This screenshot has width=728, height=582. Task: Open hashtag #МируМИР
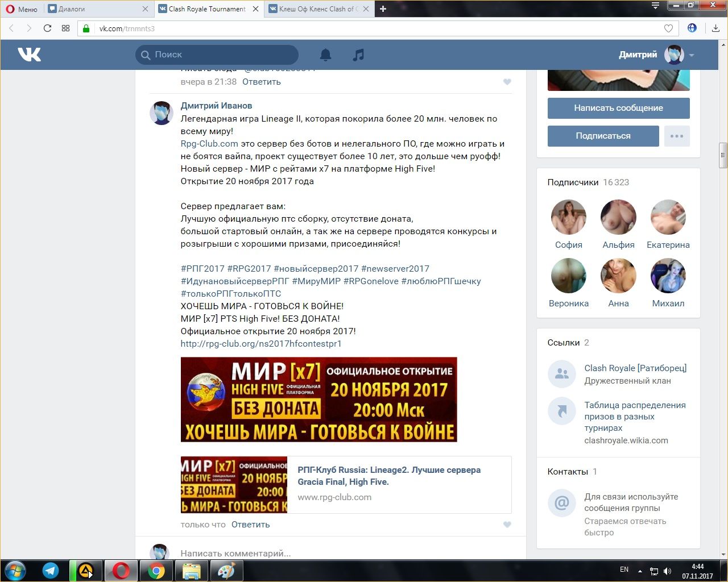tap(316, 281)
